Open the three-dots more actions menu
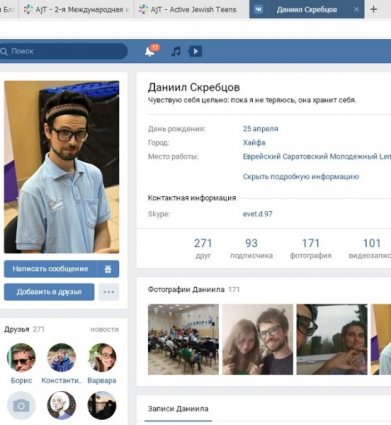The image size is (391, 425). (109, 292)
